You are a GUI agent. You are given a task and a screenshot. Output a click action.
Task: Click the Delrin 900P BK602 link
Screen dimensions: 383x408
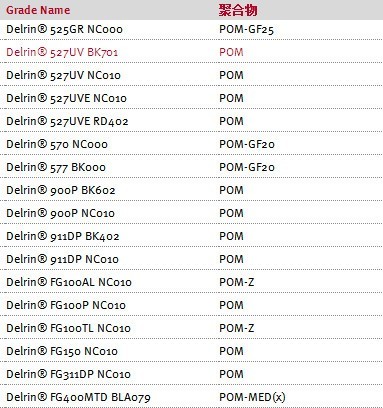coord(61,190)
